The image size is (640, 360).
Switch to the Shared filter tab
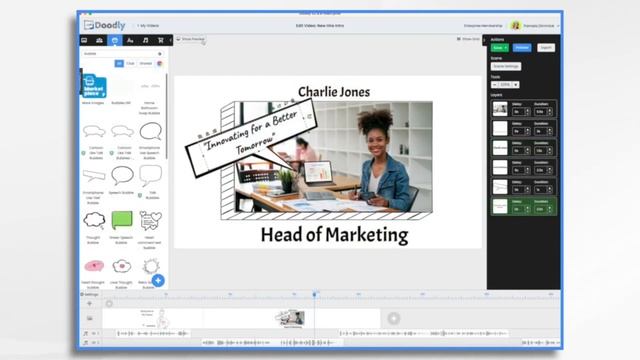tap(145, 63)
